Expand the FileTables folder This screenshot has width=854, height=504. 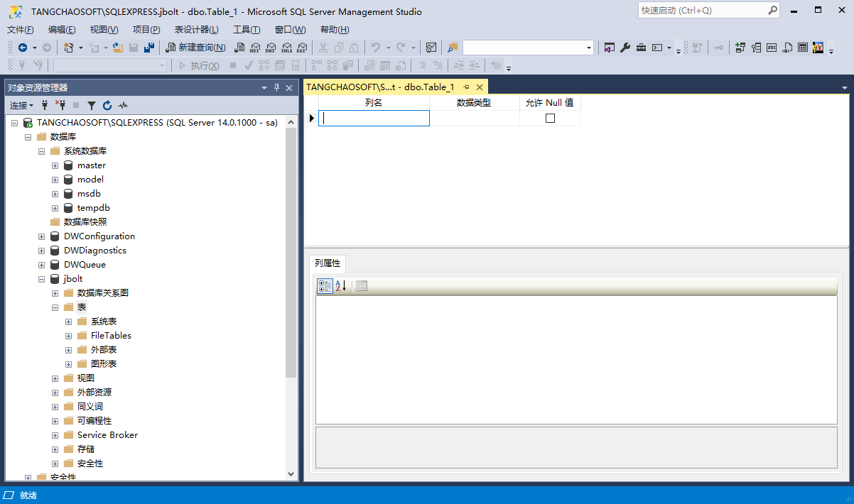68,336
